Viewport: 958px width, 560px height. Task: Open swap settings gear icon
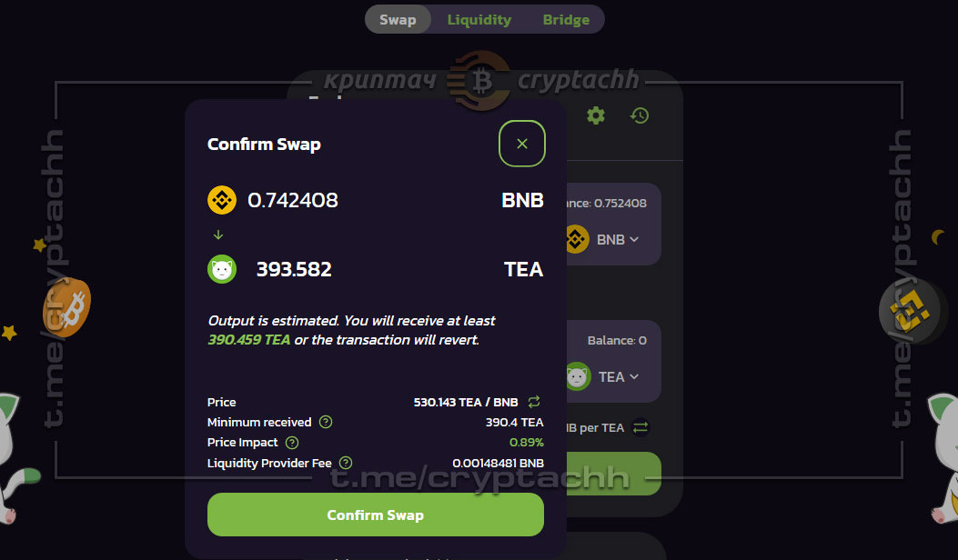coord(596,115)
